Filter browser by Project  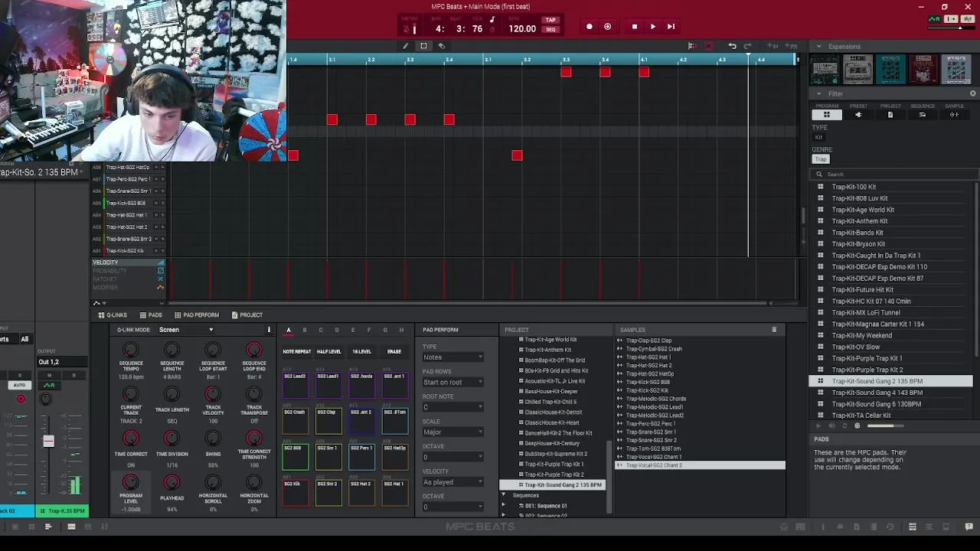(890, 115)
